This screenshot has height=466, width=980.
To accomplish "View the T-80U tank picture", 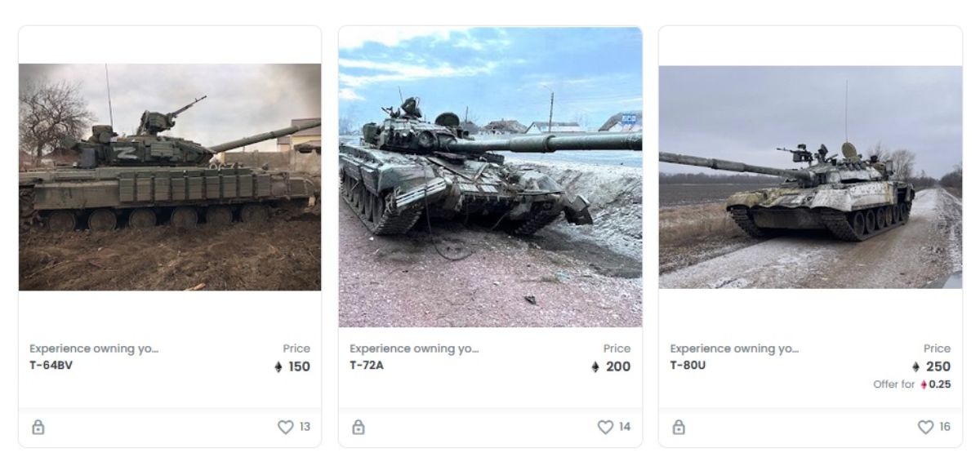I will [x=810, y=177].
